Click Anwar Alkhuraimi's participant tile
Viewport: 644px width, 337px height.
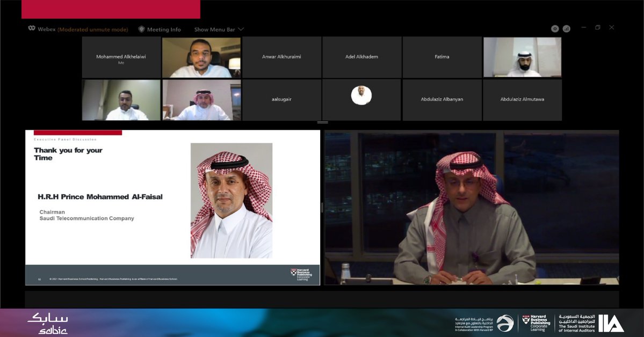click(x=281, y=57)
